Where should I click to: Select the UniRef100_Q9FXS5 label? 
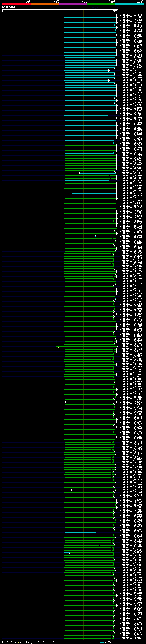tap(131, 435)
